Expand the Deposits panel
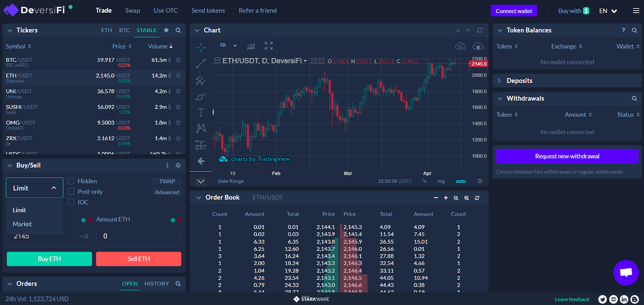This screenshot has width=644, height=305. [x=519, y=81]
